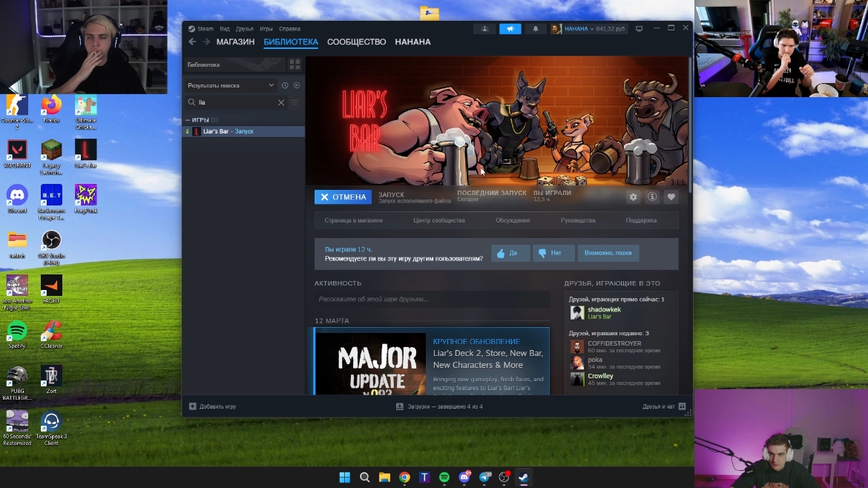
Task: Open Liar's Bar manage gear icon
Action: pos(634,197)
